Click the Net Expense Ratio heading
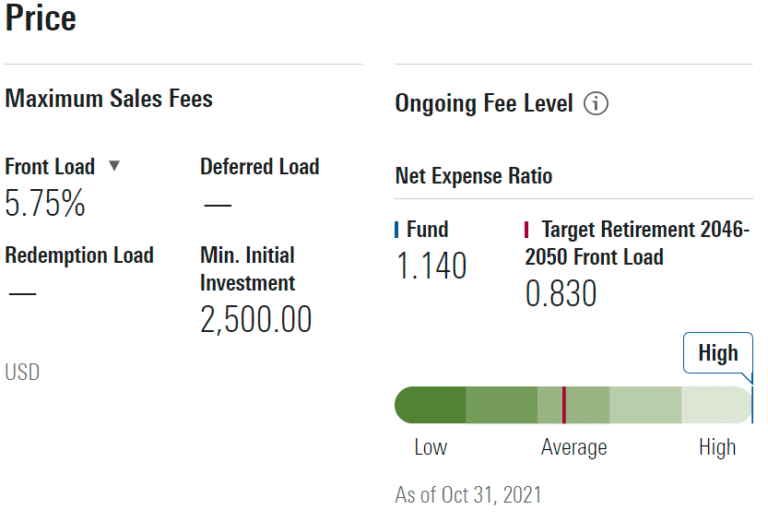Image resolution: width=768 pixels, height=522 pixels. [x=474, y=176]
